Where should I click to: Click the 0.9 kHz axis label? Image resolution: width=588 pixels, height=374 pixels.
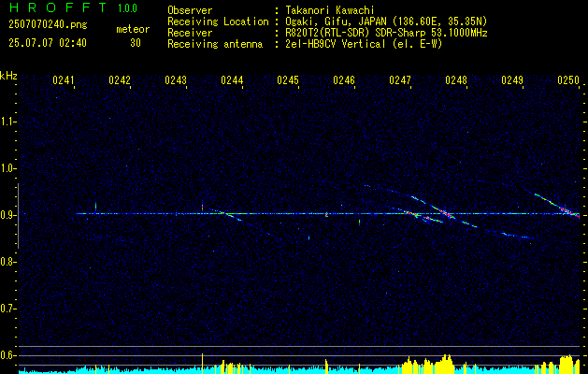pos(7,215)
